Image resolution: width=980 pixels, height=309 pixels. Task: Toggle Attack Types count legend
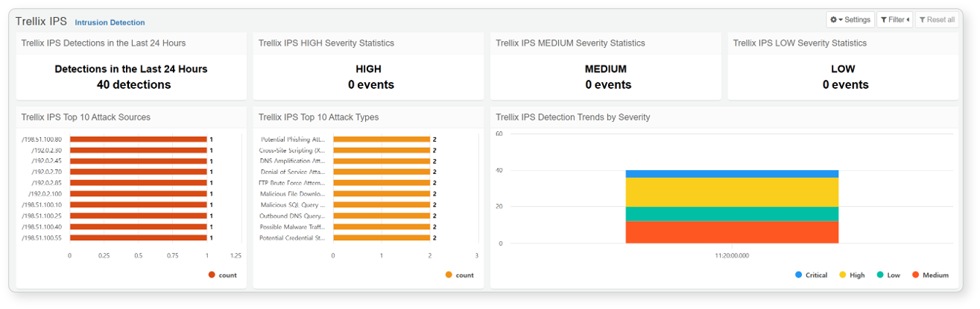tap(459, 275)
